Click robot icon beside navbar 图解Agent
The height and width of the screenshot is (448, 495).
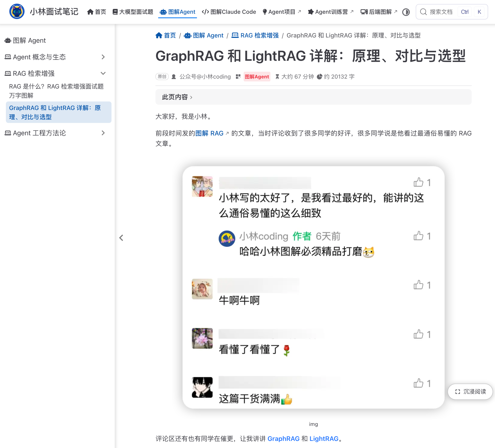pyautogui.click(x=163, y=12)
